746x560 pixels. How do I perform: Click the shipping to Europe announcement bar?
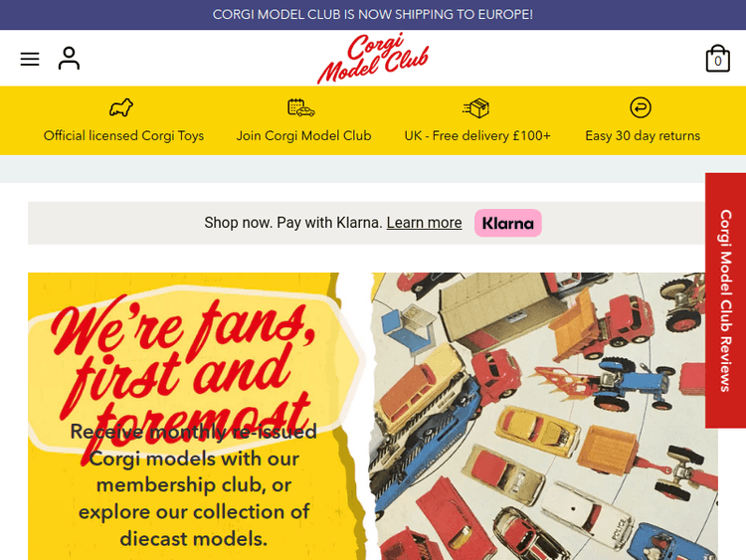[x=373, y=15]
